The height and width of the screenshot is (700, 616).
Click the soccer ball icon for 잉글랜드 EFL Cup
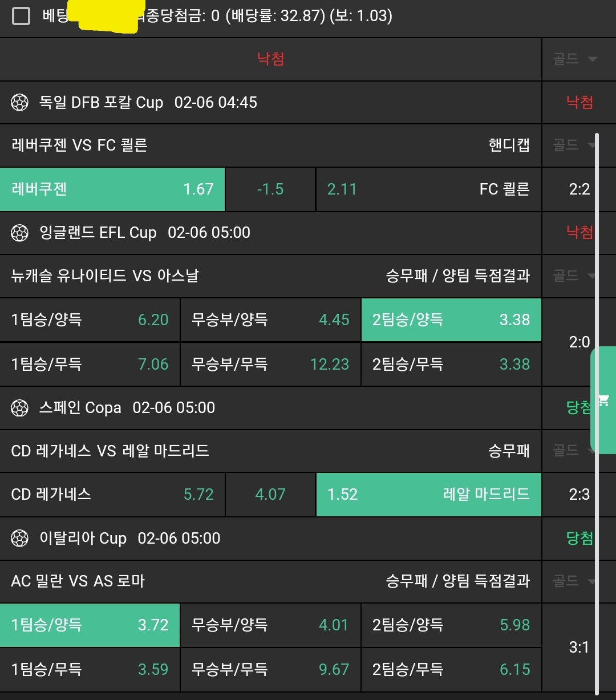click(x=20, y=233)
